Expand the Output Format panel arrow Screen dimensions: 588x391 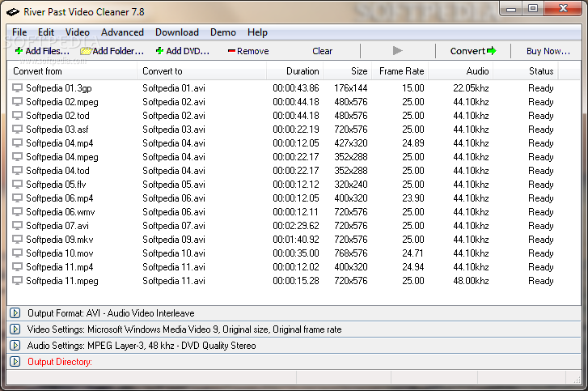15,313
